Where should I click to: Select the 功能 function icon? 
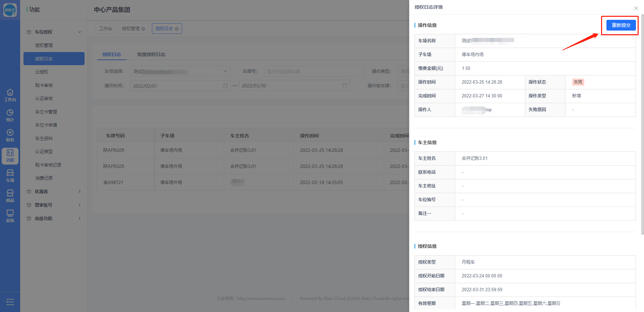(10, 156)
